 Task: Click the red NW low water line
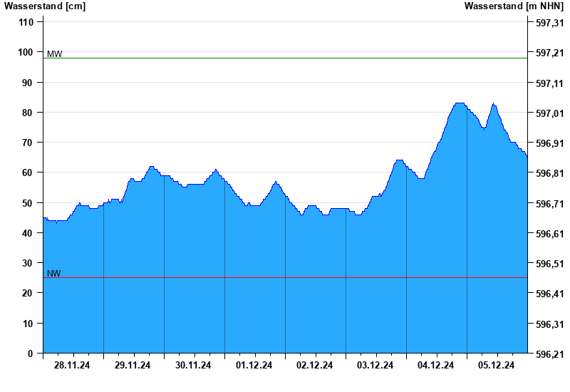[286, 278]
